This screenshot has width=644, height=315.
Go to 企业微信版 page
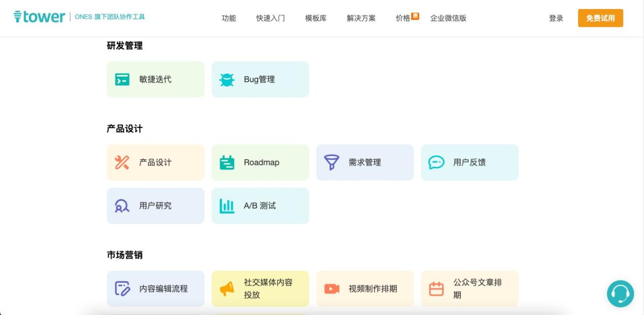point(448,18)
